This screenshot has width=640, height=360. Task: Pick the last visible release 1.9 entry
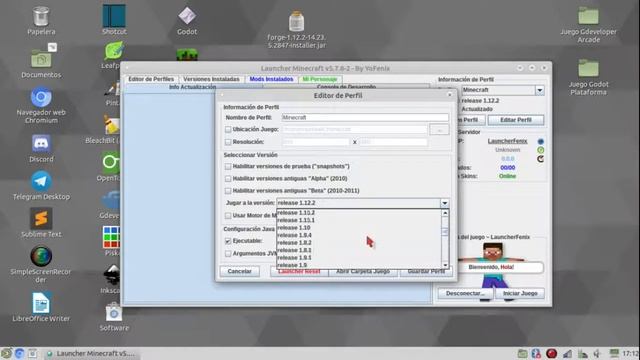[359, 265]
